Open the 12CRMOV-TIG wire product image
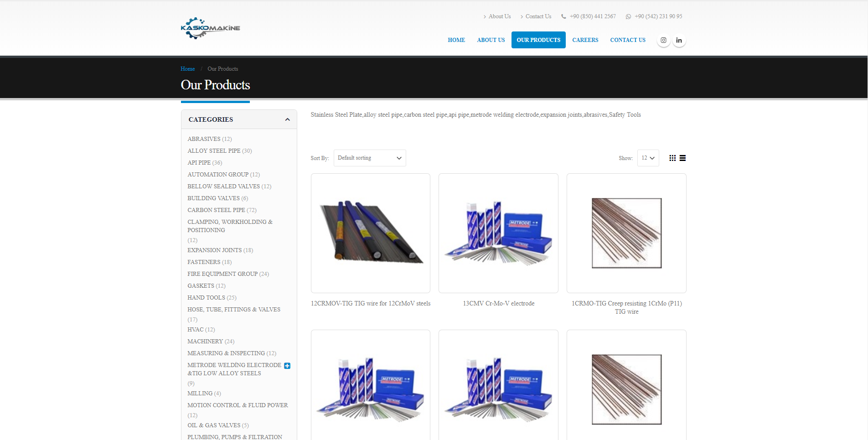Image resolution: width=868 pixels, height=440 pixels. click(x=371, y=233)
